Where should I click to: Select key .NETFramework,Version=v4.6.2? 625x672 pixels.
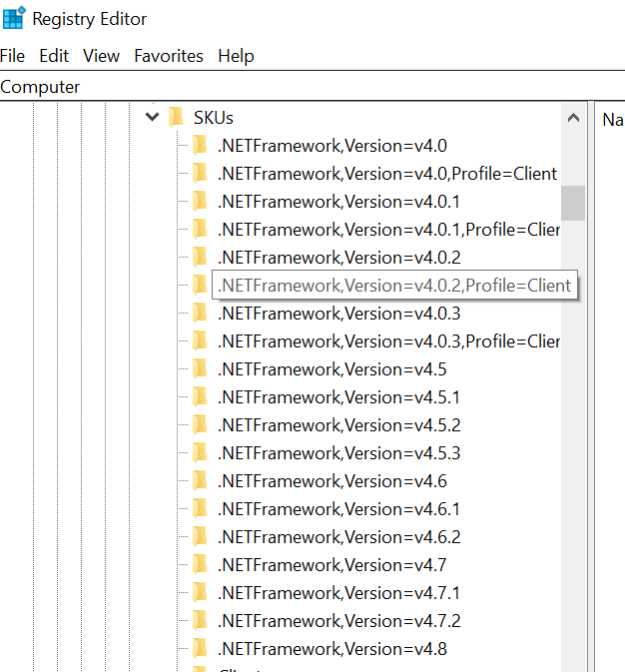coord(339,537)
